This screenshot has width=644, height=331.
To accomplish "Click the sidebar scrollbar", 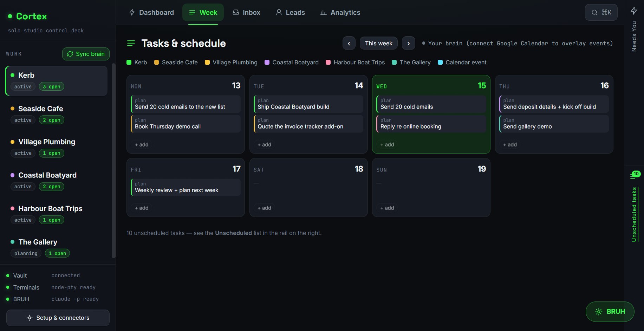I will point(113,160).
